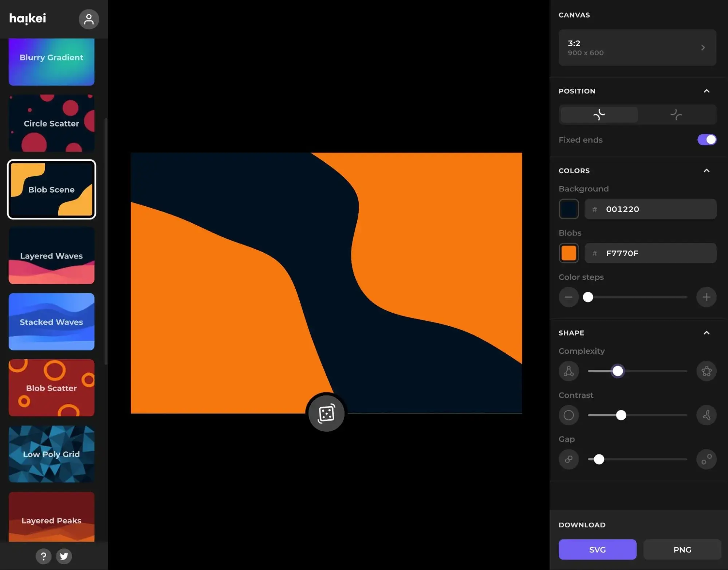Screen dimensions: 728x570
Task: Select the first blob position option
Action: pos(599,115)
